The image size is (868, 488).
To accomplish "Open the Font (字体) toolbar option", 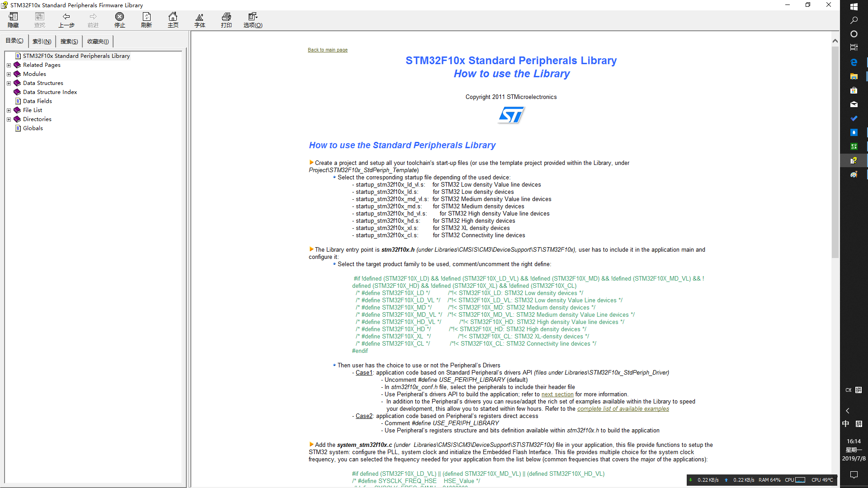I will coord(200,20).
